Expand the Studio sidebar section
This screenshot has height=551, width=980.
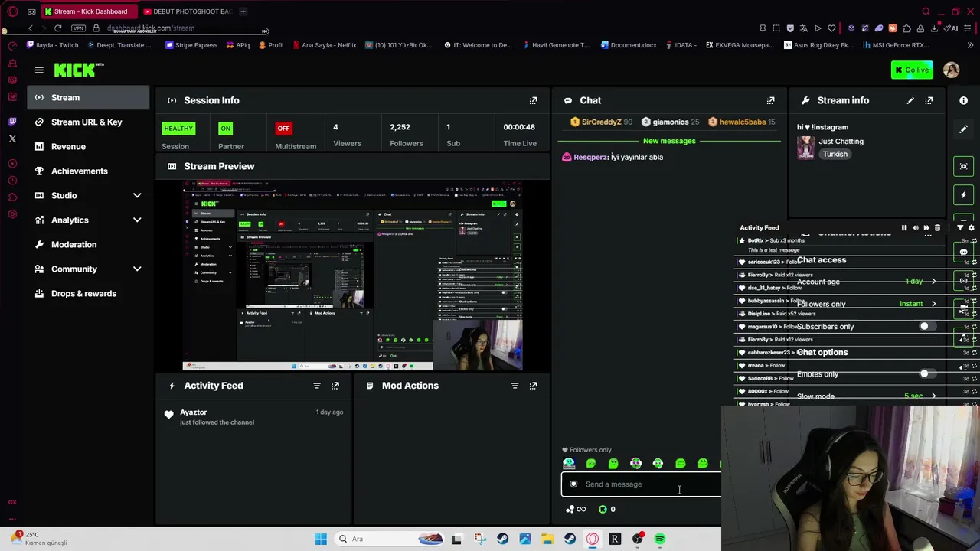pos(137,196)
